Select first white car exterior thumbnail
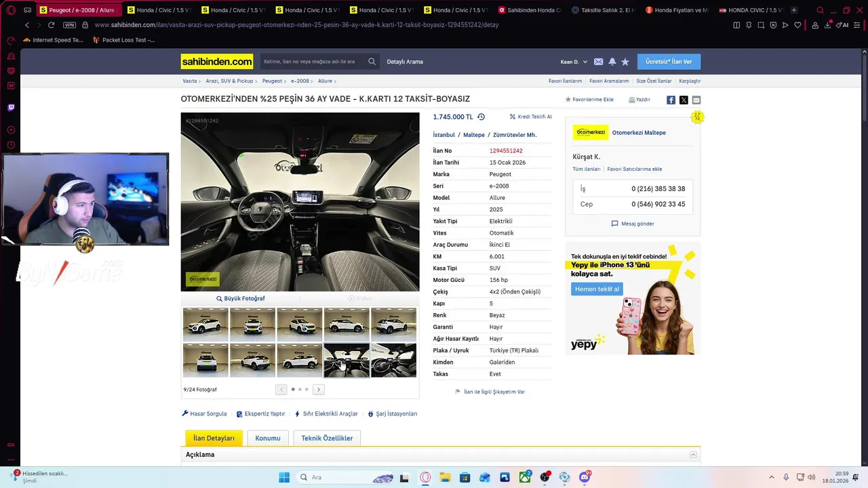868x488 pixels. tap(205, 324)
